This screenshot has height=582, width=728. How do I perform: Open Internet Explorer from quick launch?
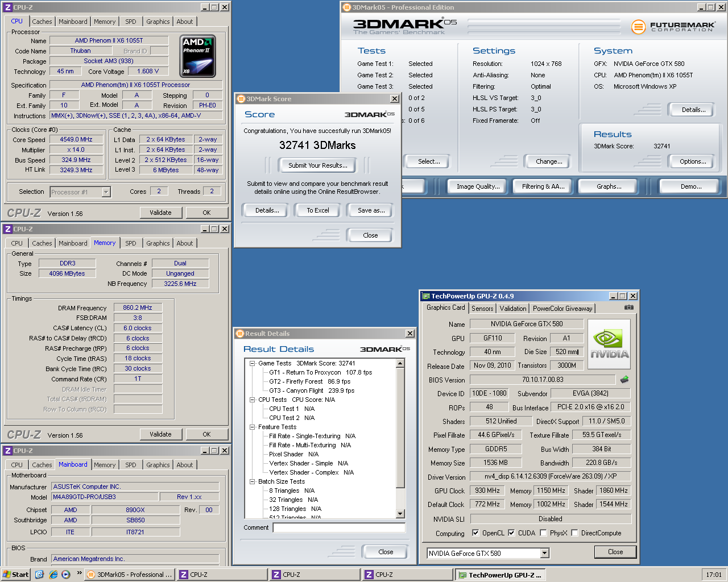point(53,575)
